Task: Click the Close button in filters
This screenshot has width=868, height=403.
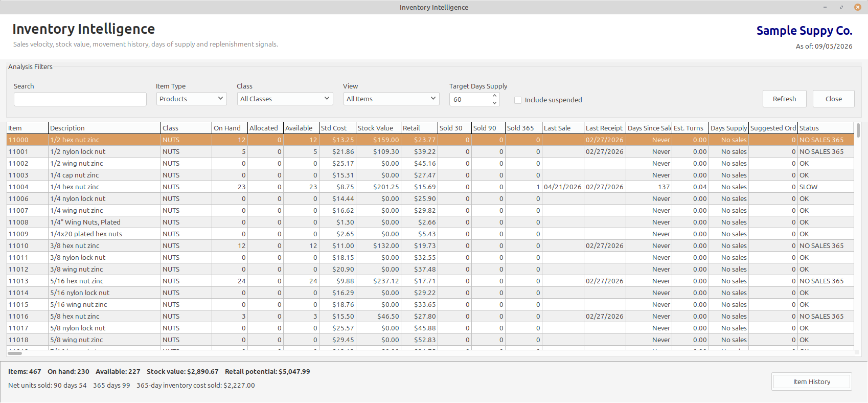Action: coord(833,99)
